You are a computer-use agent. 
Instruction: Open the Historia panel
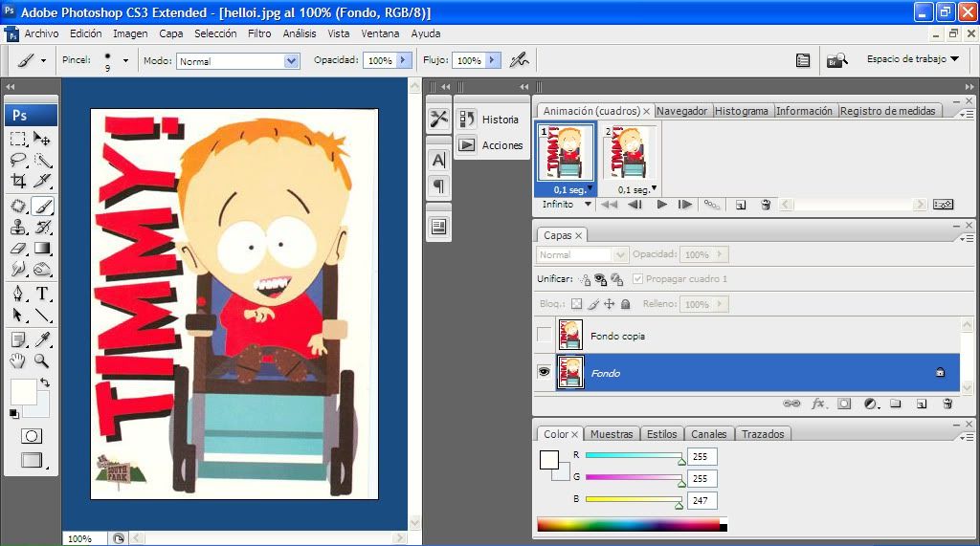click(x=492, y=119)
